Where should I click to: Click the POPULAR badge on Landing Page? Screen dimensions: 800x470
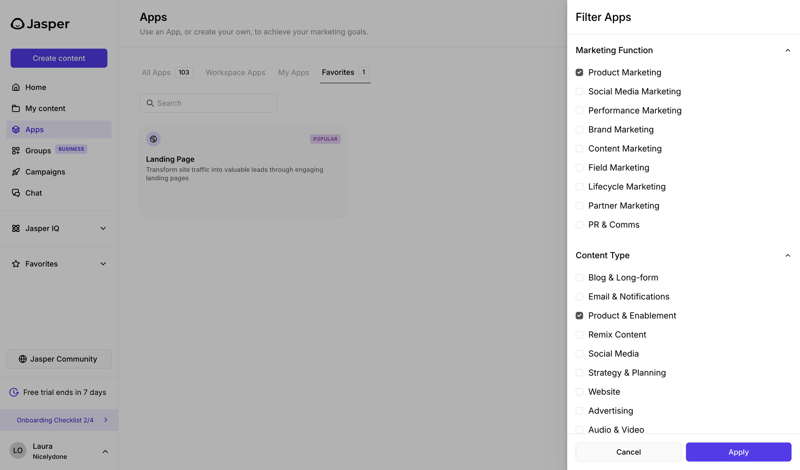coord(325,139)
